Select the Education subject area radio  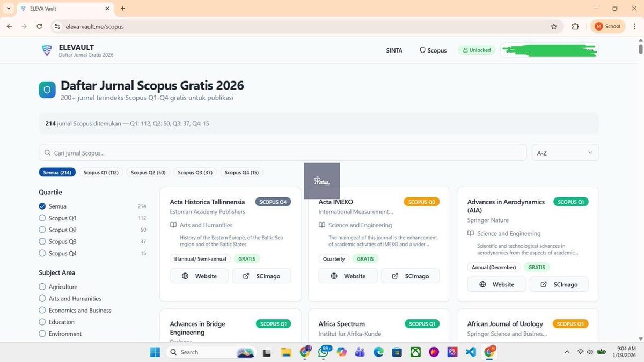42,322
